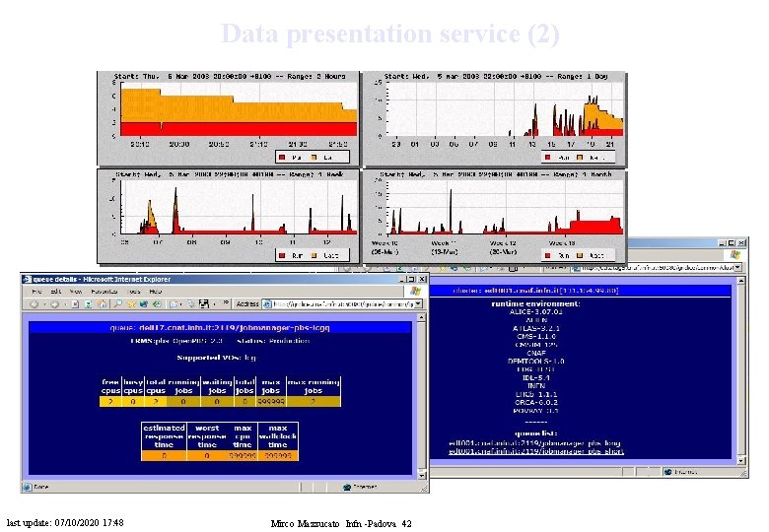The height and width of the screenshot is (532, 769).
Task: Click the red Run swatch in 2 Hours chart legend
Action: 282,158
